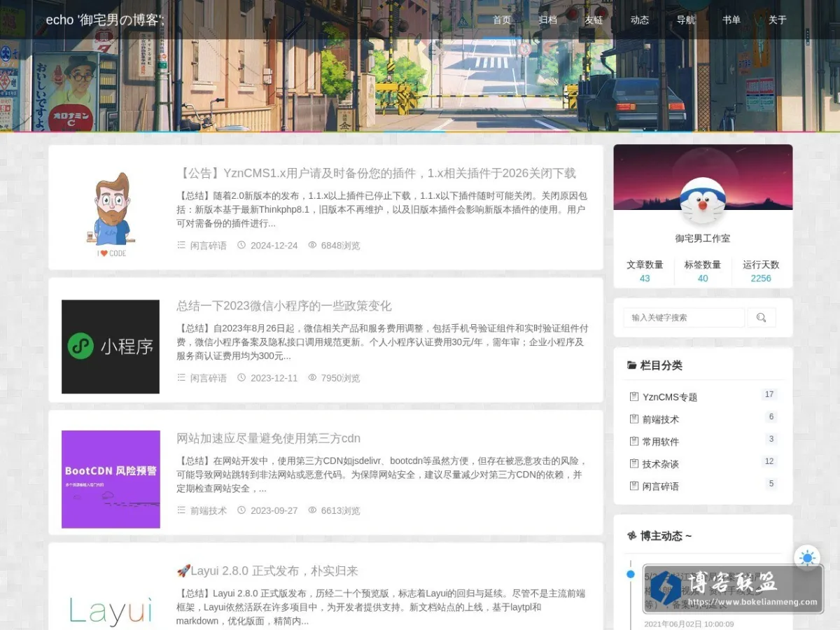840x630 pixels.
Task: Click 前端技术 category under the 2023-09-27 post
Action: click(x=209, y=510)
